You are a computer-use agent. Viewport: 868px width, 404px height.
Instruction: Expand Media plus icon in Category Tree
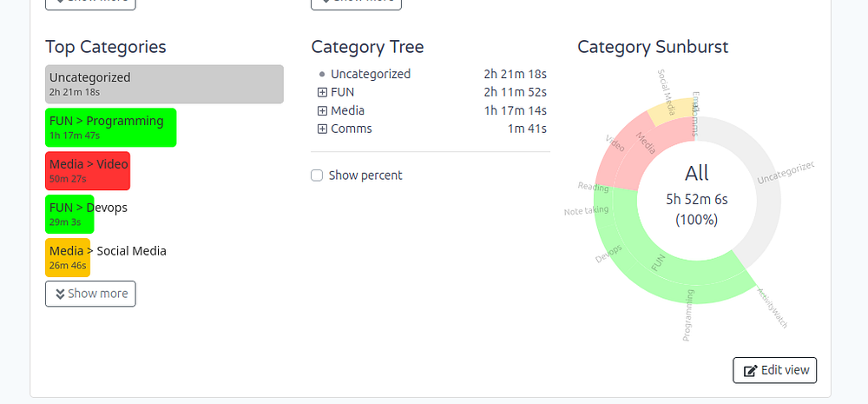point(322,110)
